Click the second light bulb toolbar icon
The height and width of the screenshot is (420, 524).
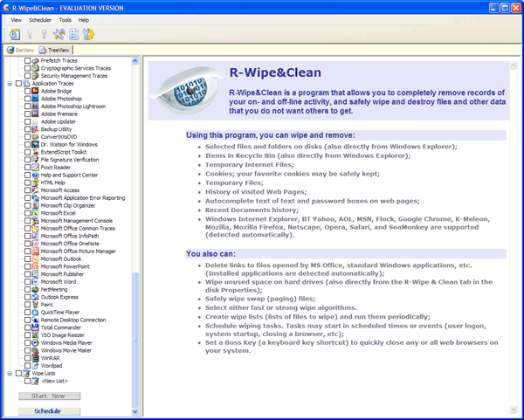click(45, 34)
